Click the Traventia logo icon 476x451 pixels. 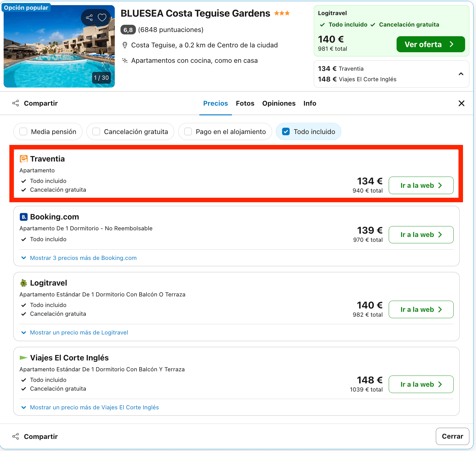coord(24,159)
